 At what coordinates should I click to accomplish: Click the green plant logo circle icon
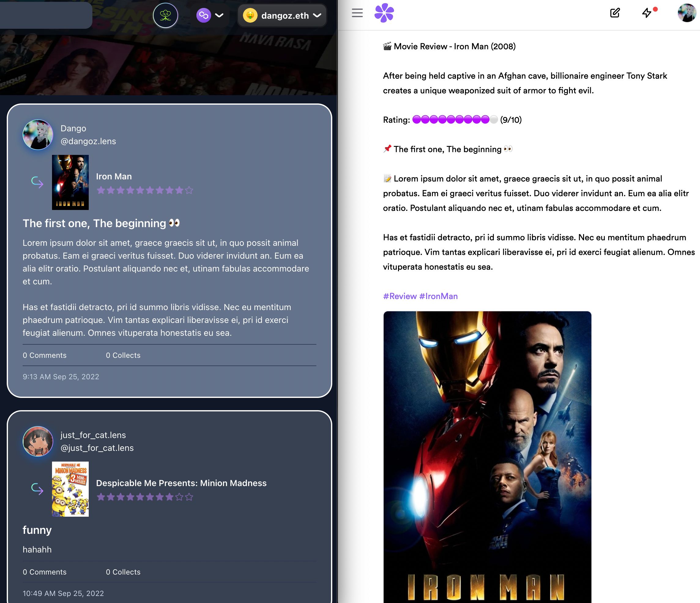pyautogui.click(x=166, y=15)
